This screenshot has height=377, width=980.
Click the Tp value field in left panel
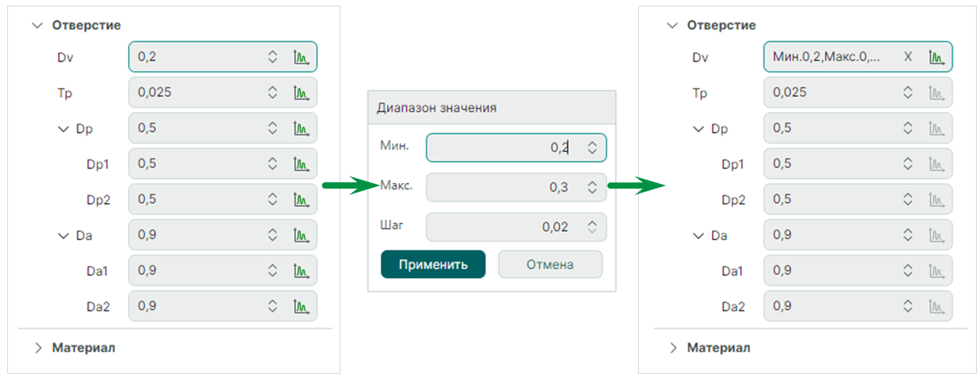tap(197, 93)
